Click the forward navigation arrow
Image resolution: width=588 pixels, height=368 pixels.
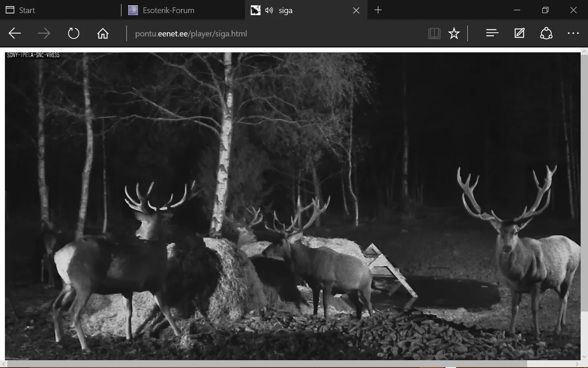coord(44,34)
